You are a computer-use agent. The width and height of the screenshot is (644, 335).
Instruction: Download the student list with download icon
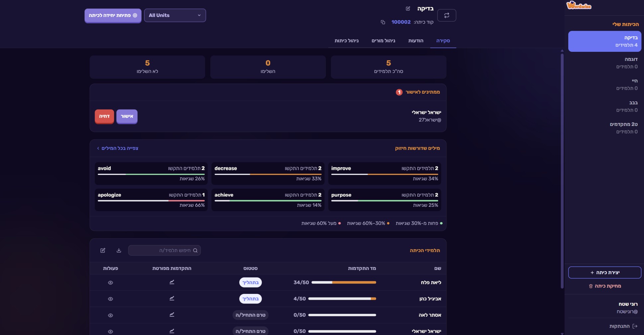click(119, 250)
